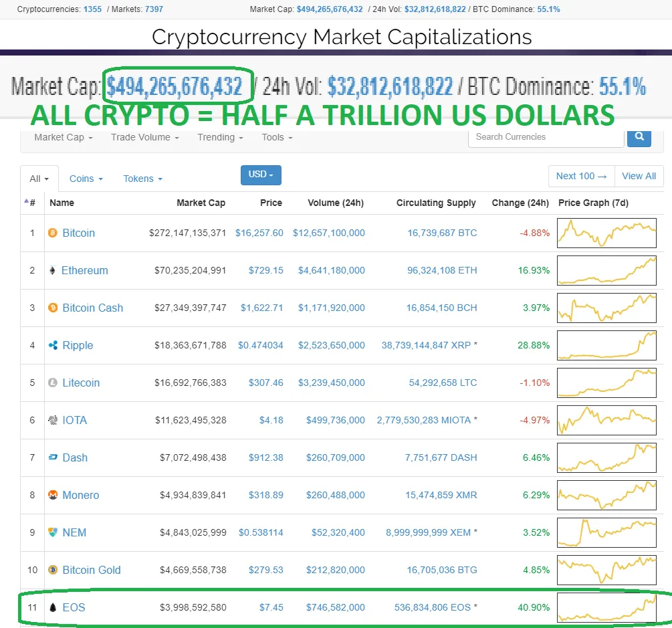Open the IOTA link
Image resolution: width=672 pixels, height=628 pixels.
(x=75, y=420)
